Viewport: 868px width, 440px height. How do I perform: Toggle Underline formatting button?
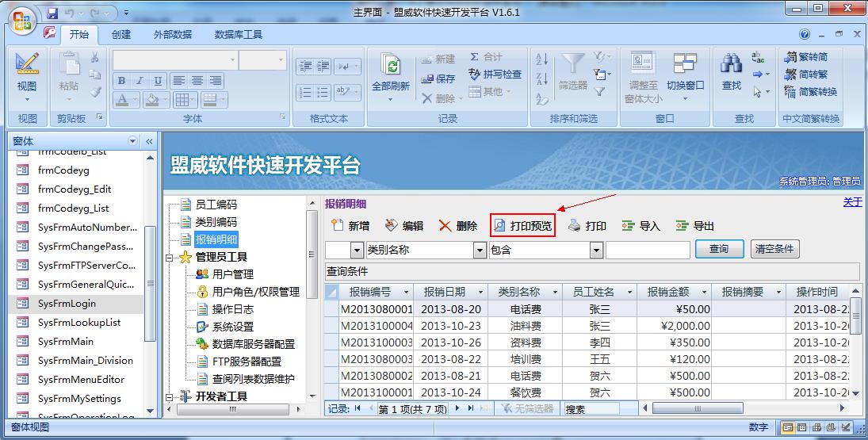coord(158,81)
